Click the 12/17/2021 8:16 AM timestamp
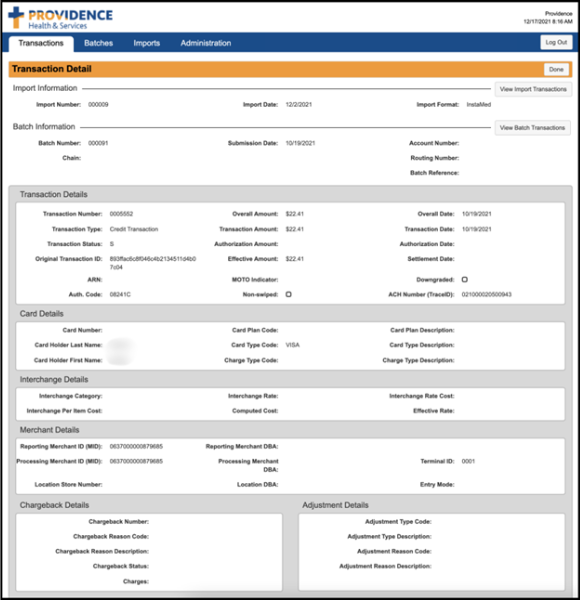The width and height of the screenshot is (580, 600). [548, 21]
